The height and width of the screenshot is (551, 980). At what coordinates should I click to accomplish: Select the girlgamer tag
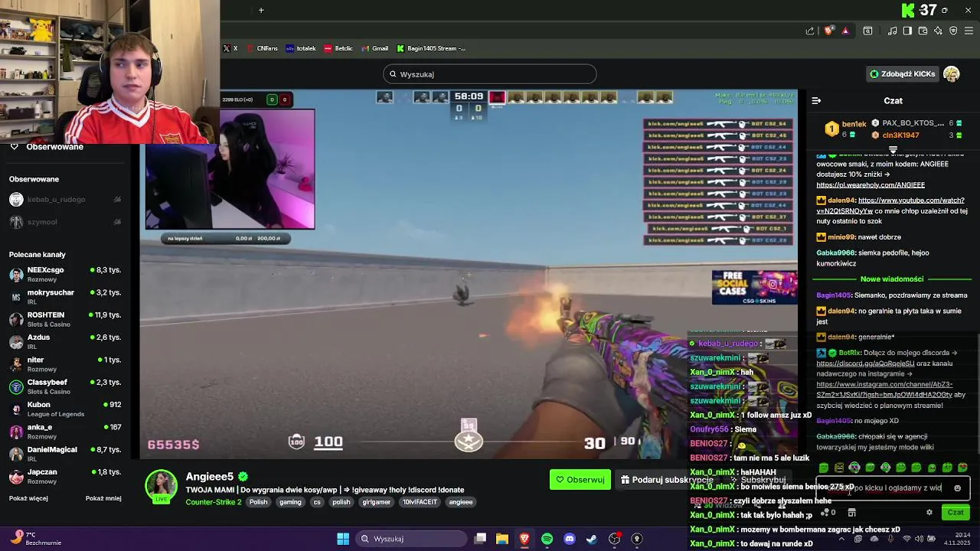377,502
